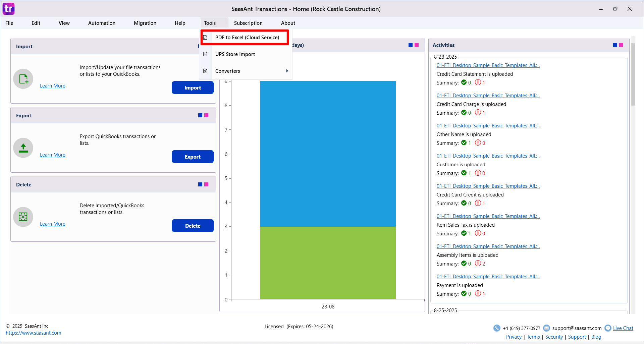Click the blue square in chart panel header
This screenshot has height=344, width=644.
pyautogui.click(x=411, y=45)
